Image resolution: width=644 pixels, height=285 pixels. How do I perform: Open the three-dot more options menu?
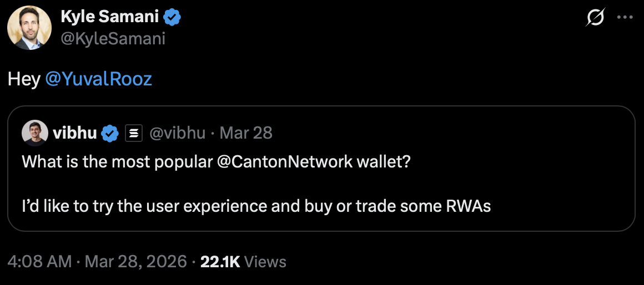(625, 18)
